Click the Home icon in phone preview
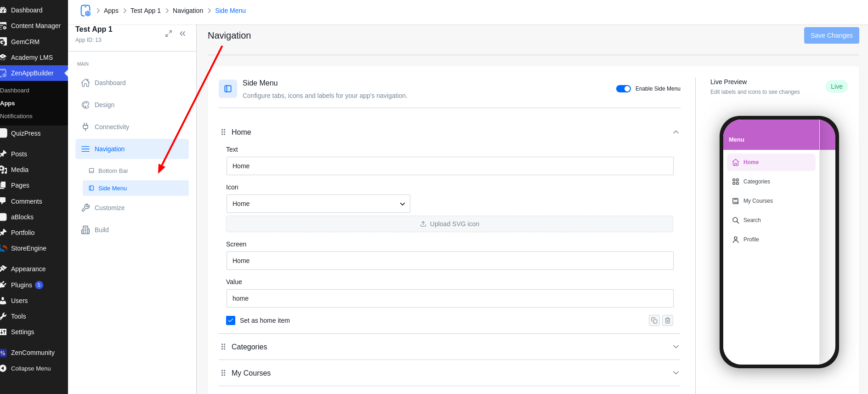The width and height of the screenshot is (868, 394). [x=736, y=162]
